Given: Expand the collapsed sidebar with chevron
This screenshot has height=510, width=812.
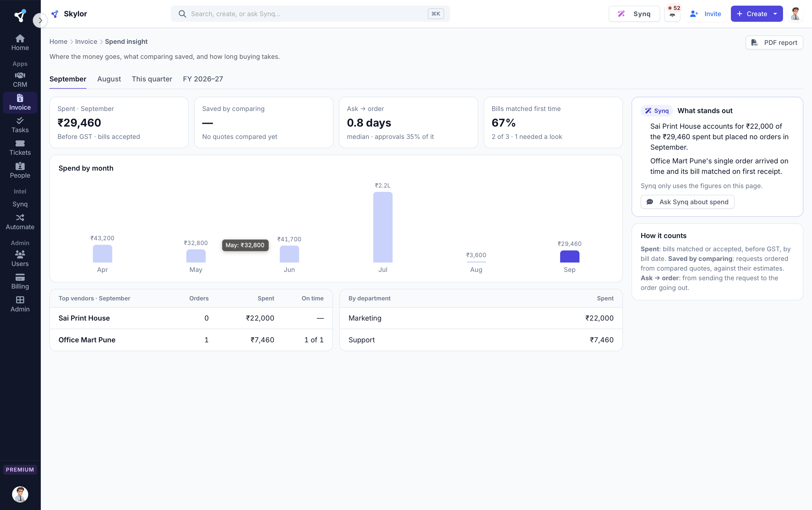Looking at the screenshot, I should click(40, 20).
